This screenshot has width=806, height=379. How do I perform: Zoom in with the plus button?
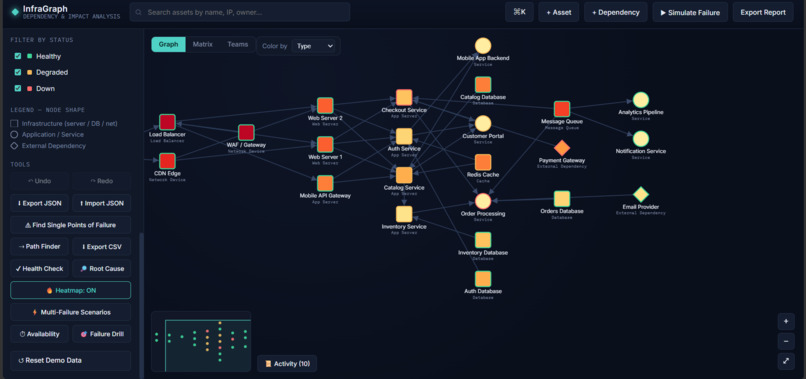pyautogui.click(x=785, y=321)
